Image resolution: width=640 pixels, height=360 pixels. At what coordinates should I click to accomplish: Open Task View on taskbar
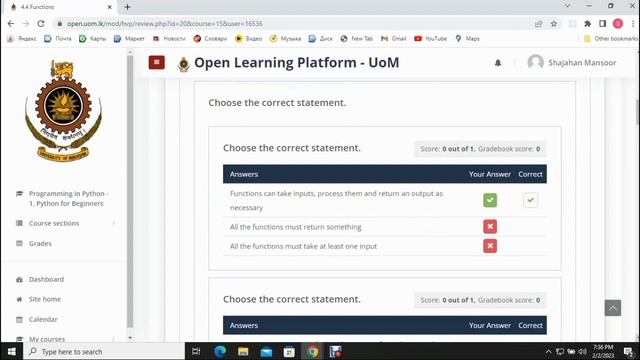pos(196,351)
